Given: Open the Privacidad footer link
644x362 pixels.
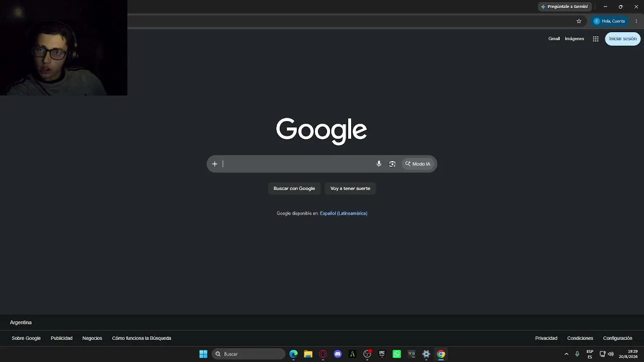Looking at the screenshot, I should [546, 338].
